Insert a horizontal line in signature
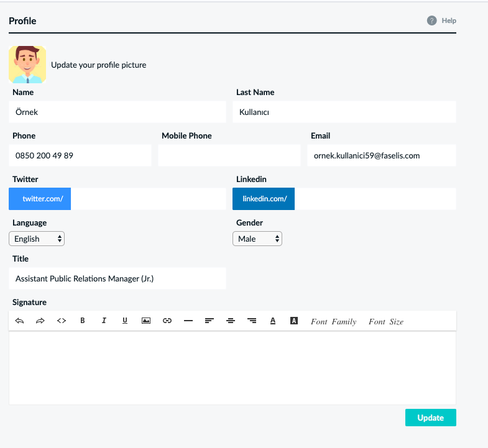 [x=188, y=321]
